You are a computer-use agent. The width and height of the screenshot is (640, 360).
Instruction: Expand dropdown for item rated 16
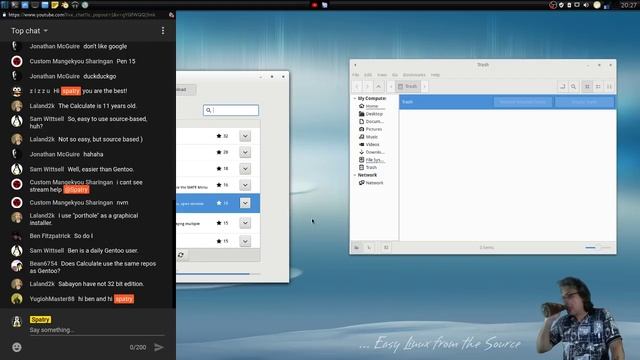245,185
